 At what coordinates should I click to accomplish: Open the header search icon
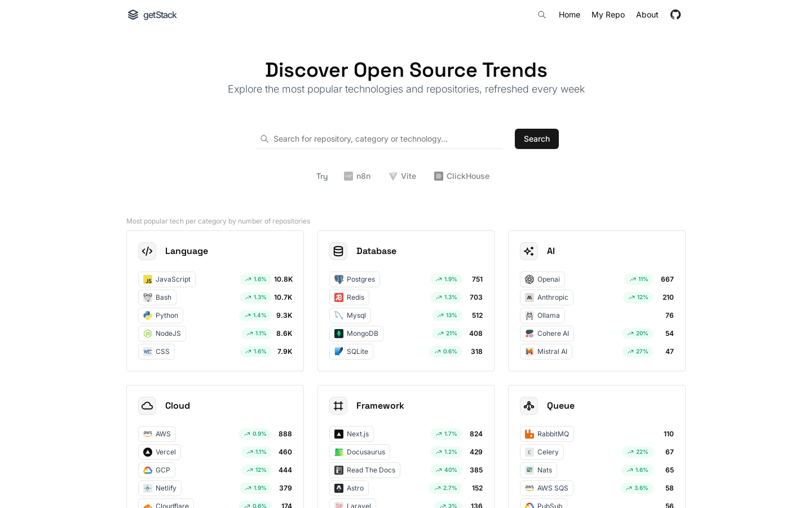click(x=542, y=15)
